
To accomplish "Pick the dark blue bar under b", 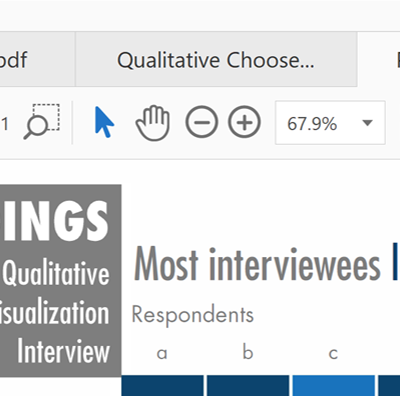I will coord(248,386).
